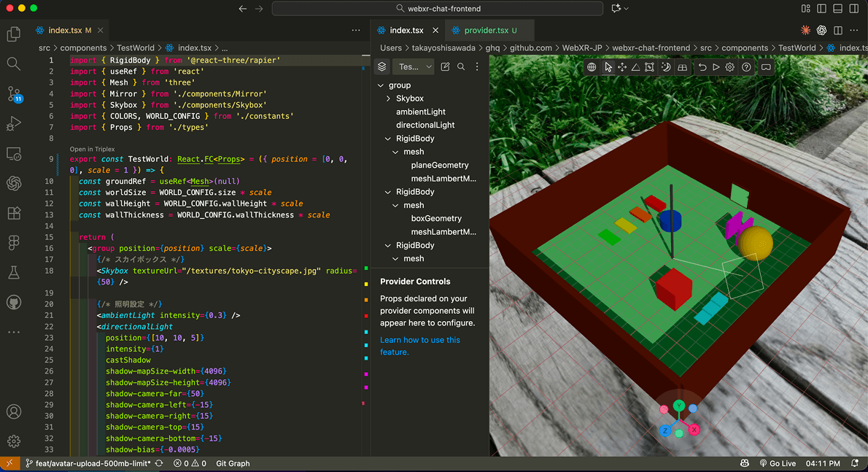
Task: Open scene search with the magnifier icon
Action: [462, 66]
